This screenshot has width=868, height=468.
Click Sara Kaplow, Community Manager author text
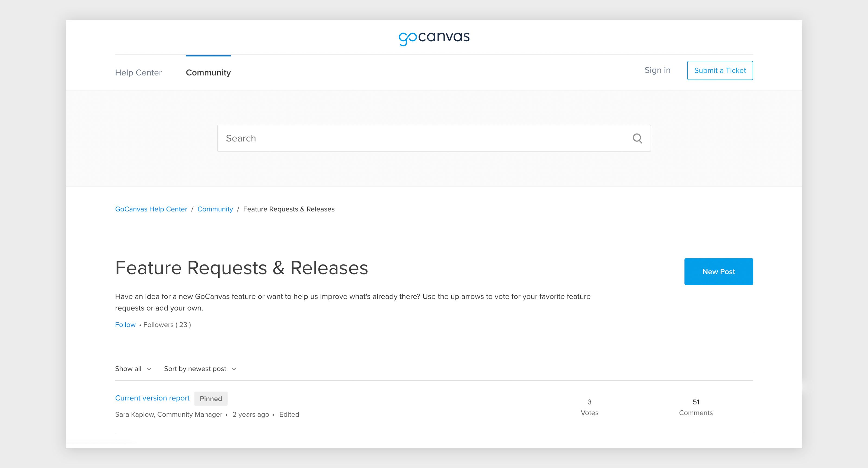click(x=168, y=415)
